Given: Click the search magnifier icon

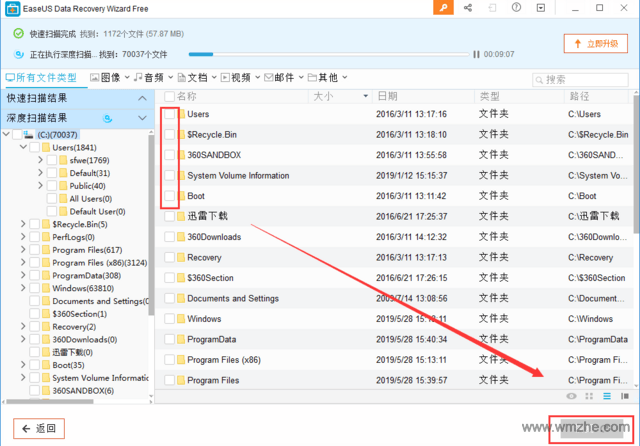Looking at the screenshot, I should click(x=539, y=80).
